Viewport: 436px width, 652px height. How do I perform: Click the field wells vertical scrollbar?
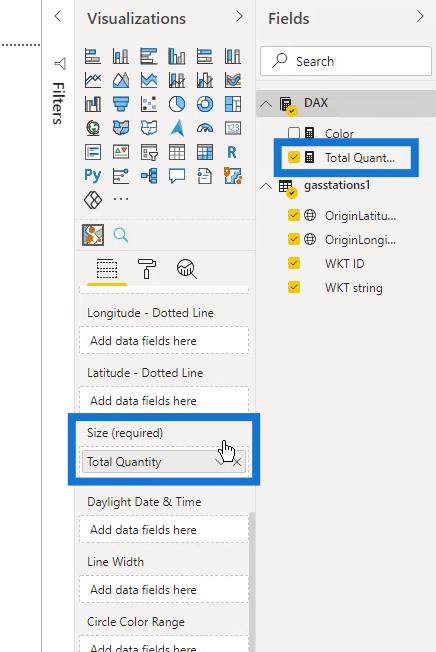[x=251, y=582]
